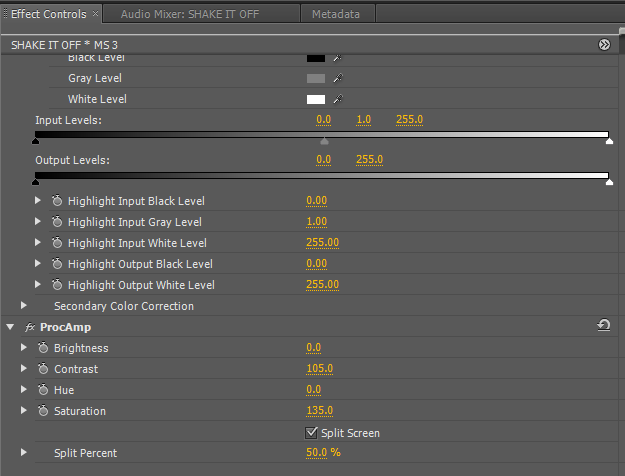625x476 pixels.
Task: Toggle animation stopwatch for Hue
Action: pyautogui.click(x=43, y=389)
